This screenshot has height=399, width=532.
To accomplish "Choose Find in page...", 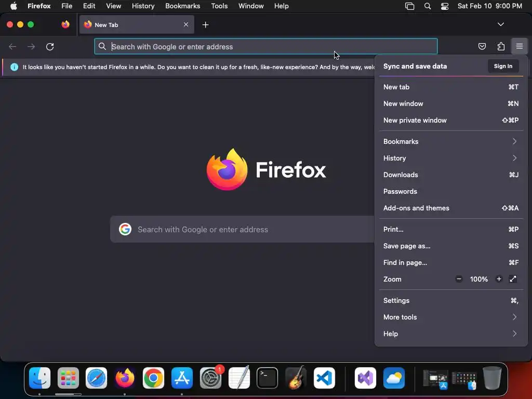I will (451, 262).
